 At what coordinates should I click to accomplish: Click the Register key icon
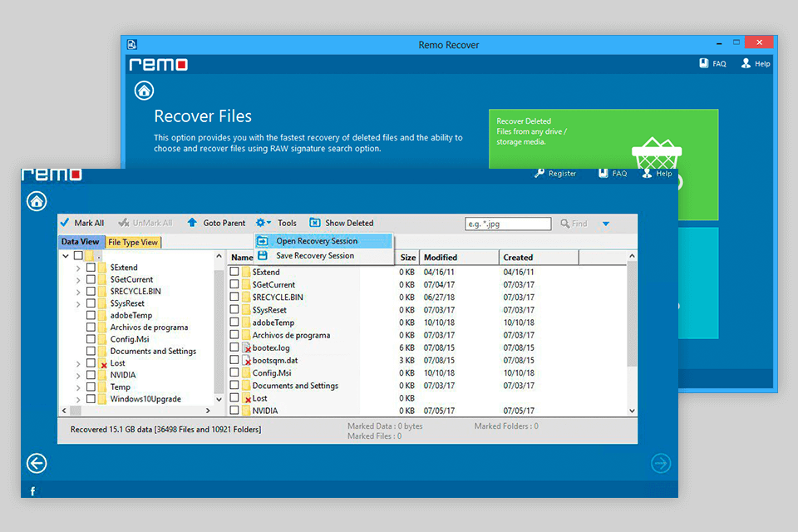539,174
